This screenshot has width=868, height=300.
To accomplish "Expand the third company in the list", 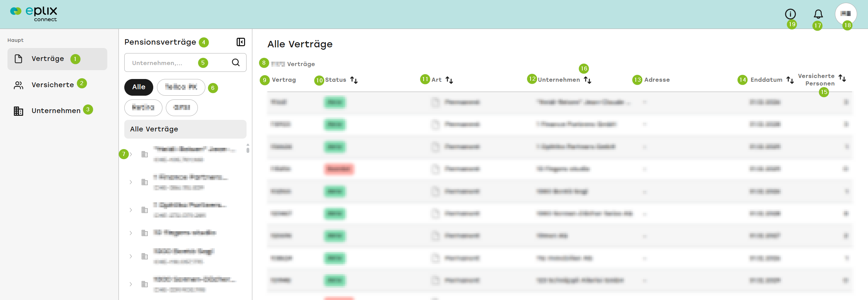I will tap(131, 210).
